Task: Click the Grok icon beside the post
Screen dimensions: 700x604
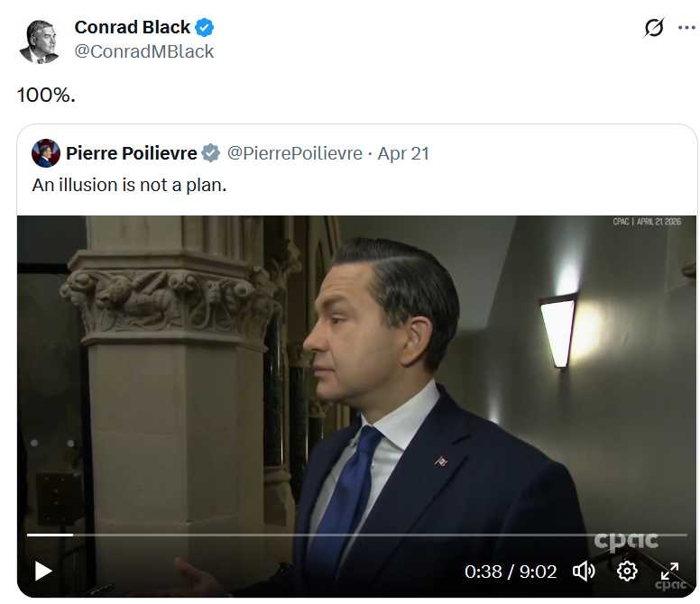Action: pyautogui.click(x=654, y=28)
